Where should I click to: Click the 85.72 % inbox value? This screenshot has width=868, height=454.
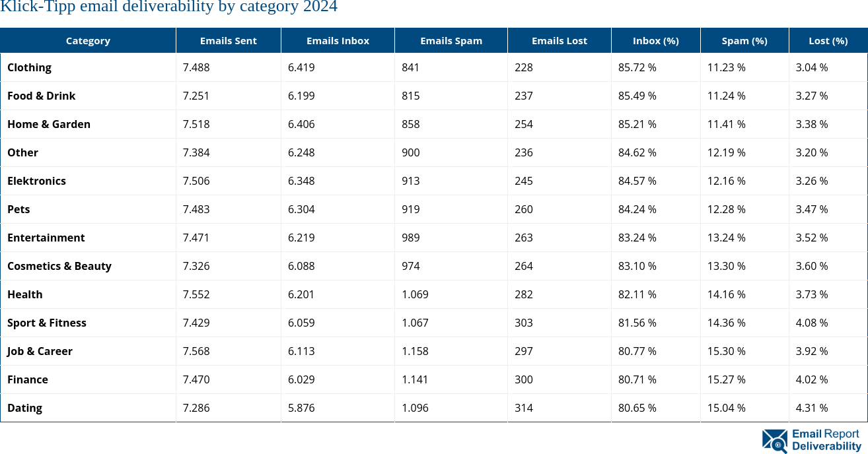pyautogui.click(x=637, y=67)
